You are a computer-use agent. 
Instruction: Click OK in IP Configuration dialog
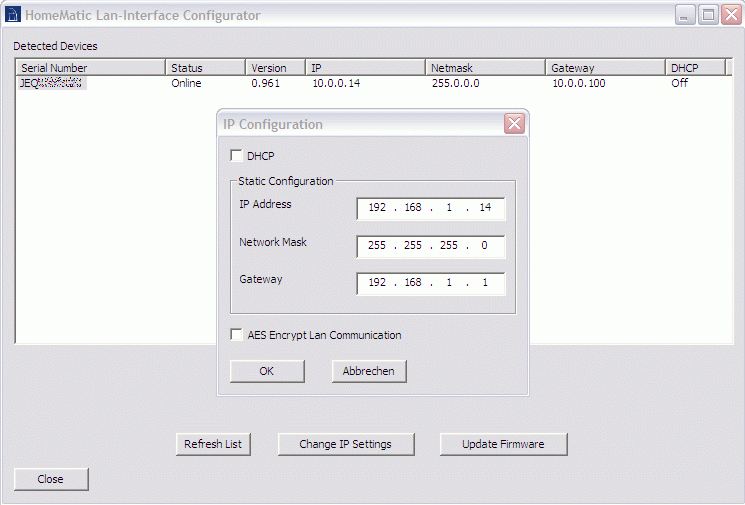point(267,371)
